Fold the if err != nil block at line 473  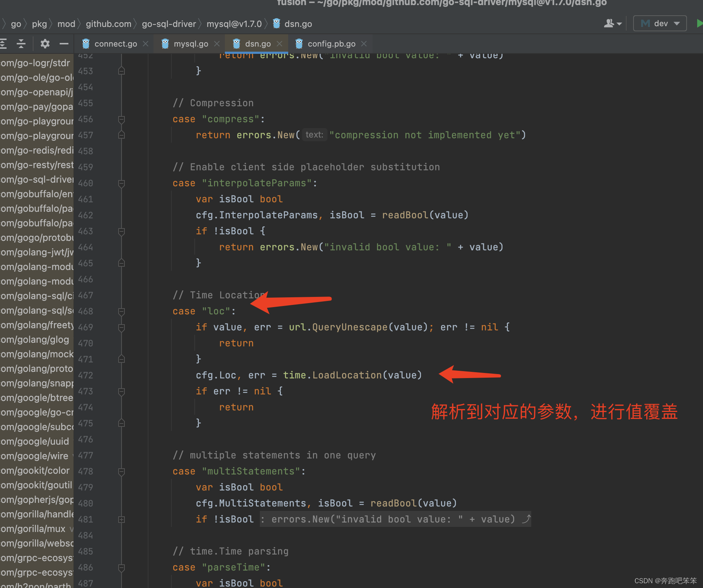[x=122, y=392]
